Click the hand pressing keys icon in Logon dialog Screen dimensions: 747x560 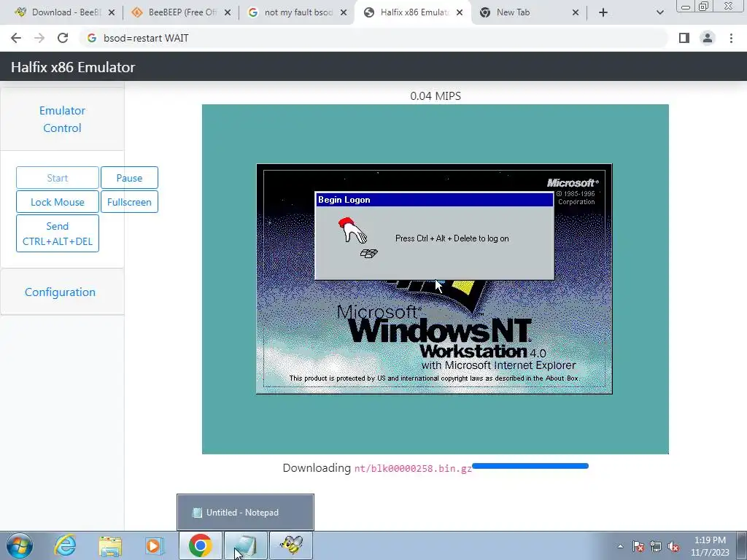(x=357, y=237)
